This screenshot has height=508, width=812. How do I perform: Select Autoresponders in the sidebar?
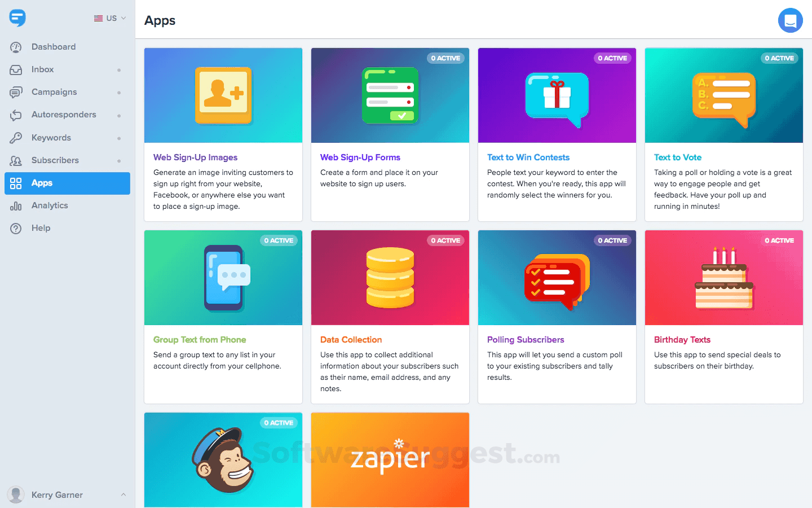(64, 115)
